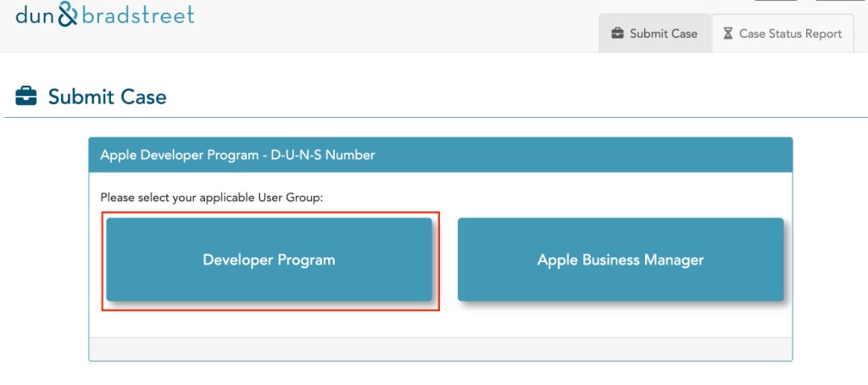Viewport: 868px width, 385px height.
Task: Click the briefcase icon beside Submit Case heading
Action: [26, 97]
